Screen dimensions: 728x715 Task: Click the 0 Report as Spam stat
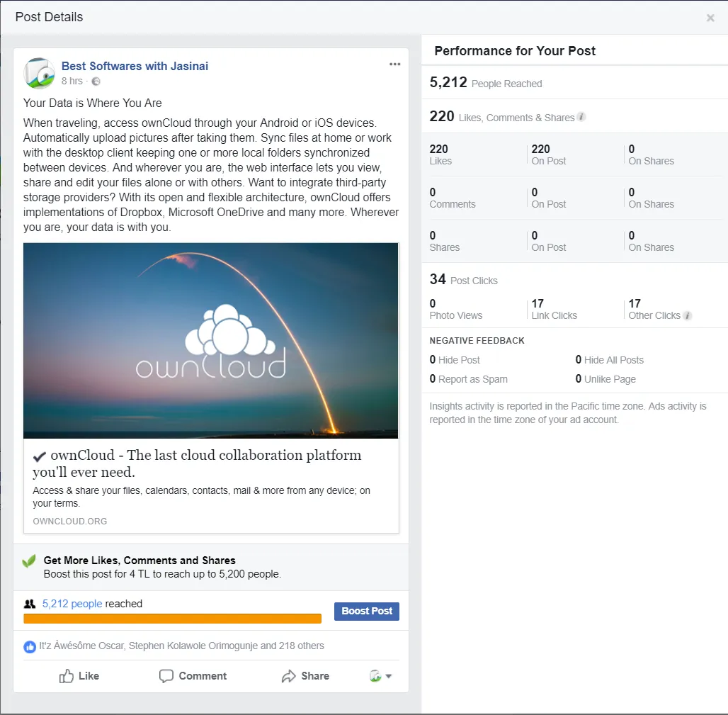469,379
